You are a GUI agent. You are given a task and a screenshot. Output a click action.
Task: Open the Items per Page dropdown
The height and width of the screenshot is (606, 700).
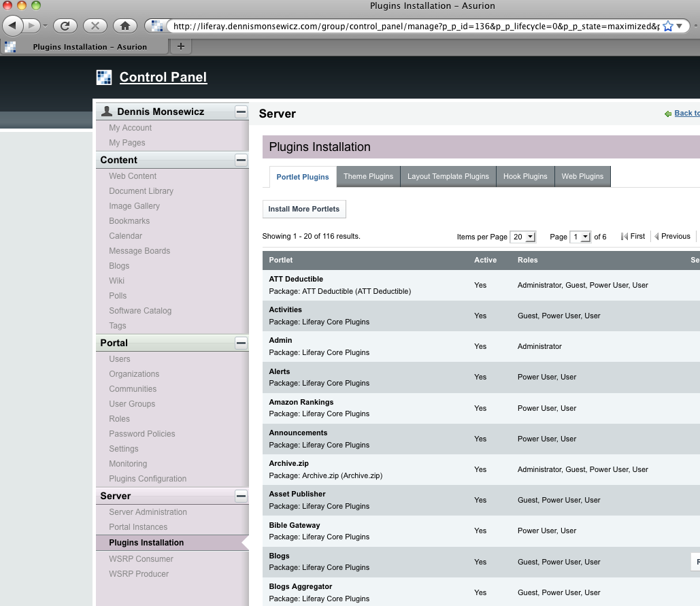pos(524,237)
